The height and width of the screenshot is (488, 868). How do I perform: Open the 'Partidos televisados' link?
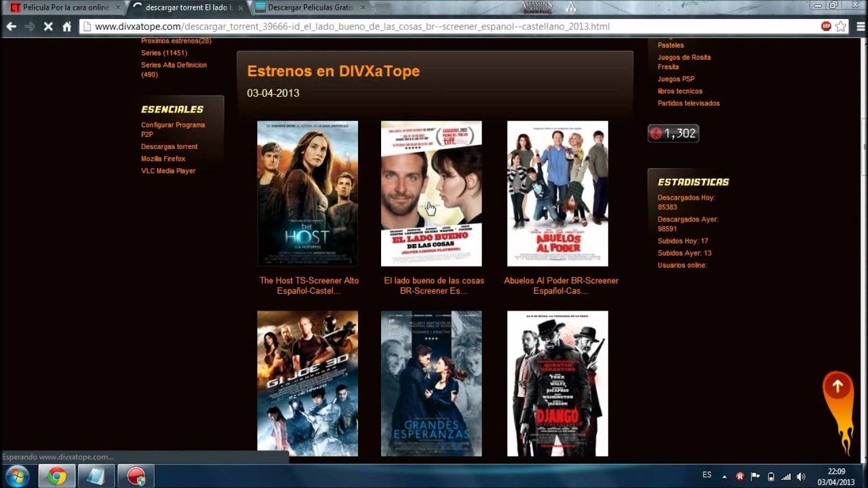[x=689, y=104]
